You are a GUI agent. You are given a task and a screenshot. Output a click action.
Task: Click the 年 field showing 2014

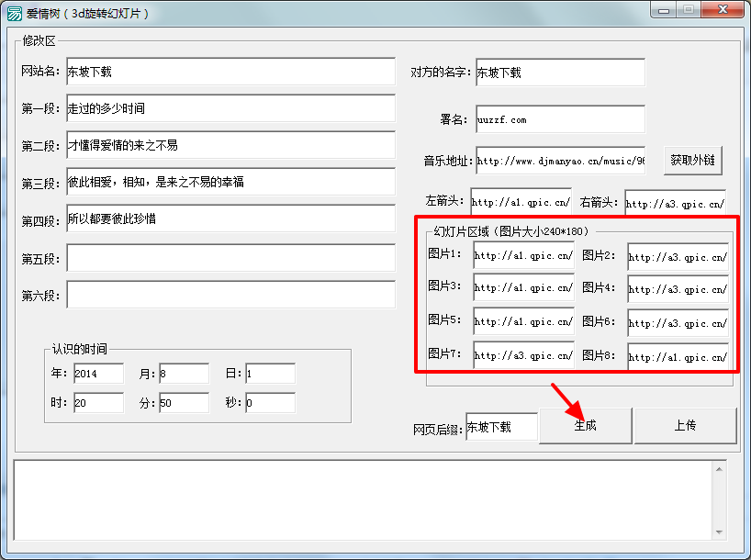pos(98,374)
